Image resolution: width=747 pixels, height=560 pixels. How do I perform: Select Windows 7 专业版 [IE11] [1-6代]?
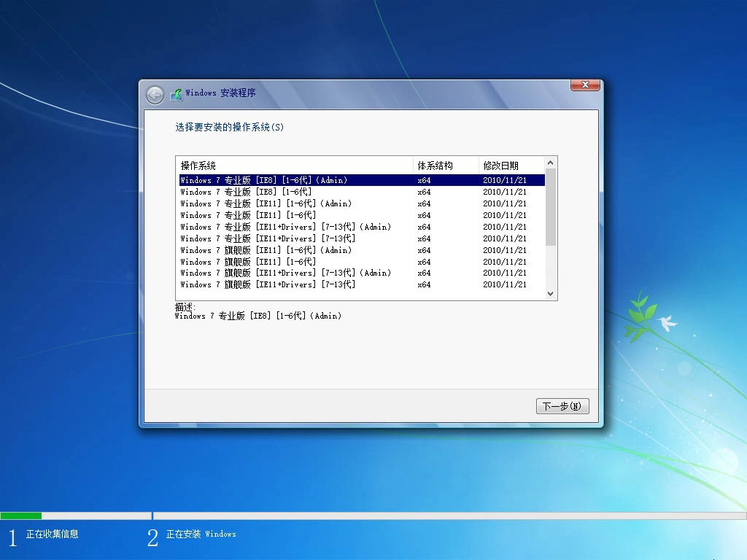[x=292, y=215]
